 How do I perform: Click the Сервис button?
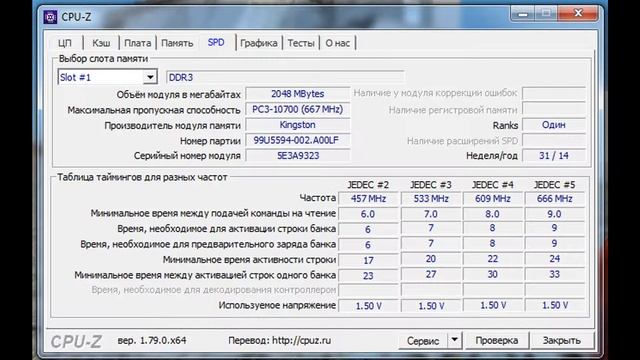pos(423,340)
